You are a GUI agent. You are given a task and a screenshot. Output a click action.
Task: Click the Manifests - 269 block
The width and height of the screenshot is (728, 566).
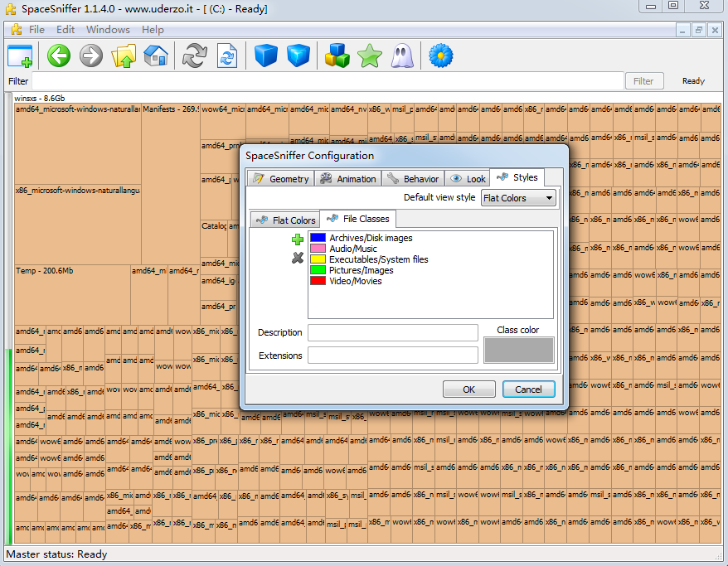point(171,184)
